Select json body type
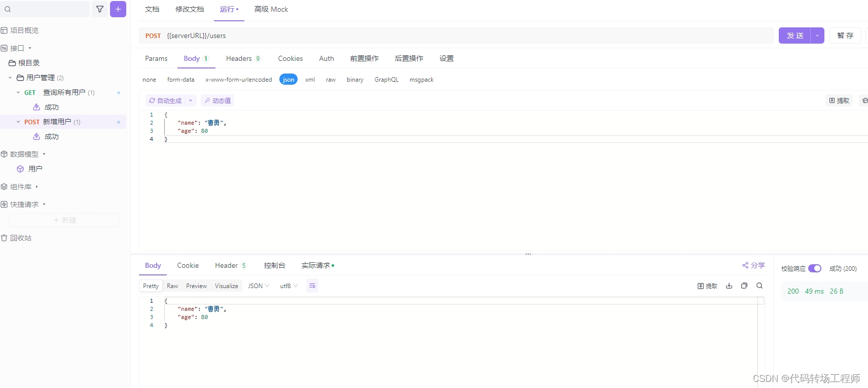Viewport: 868px width, 388px height. click(x=288, y=80)
